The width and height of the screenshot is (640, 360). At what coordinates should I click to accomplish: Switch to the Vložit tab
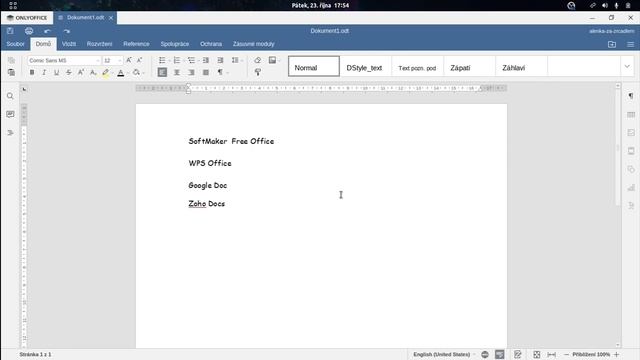69,44
